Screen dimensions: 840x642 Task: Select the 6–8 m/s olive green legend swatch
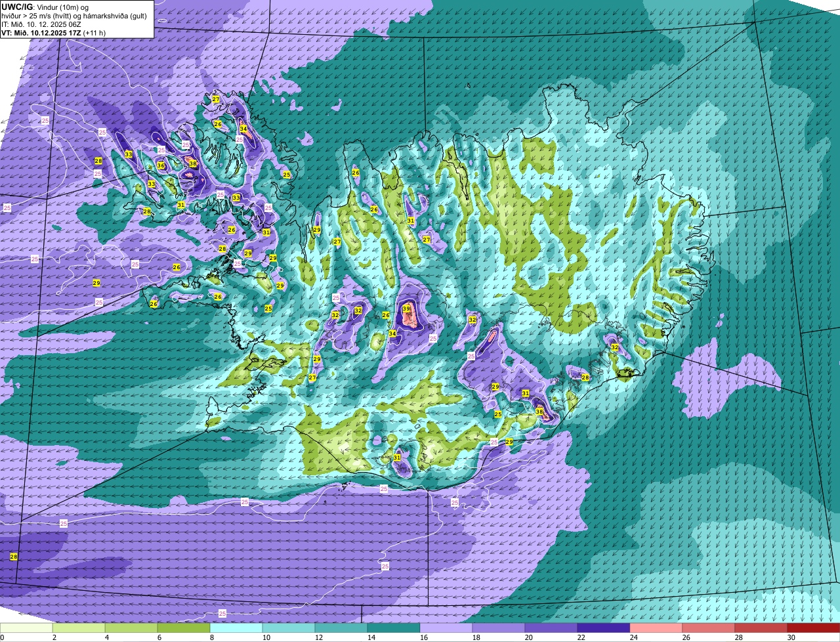184,628
